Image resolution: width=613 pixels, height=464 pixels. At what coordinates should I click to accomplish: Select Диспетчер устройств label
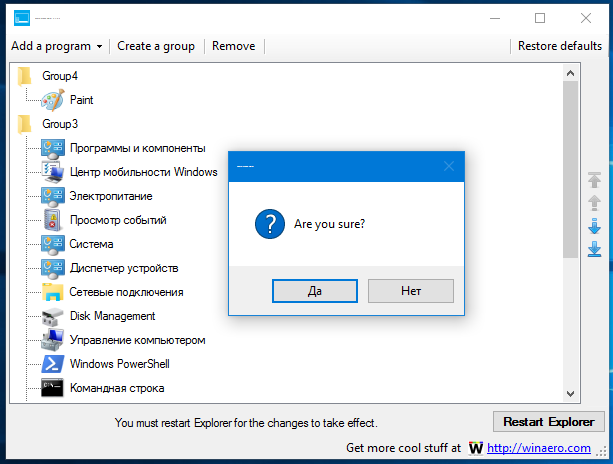(x=124, y=268)
